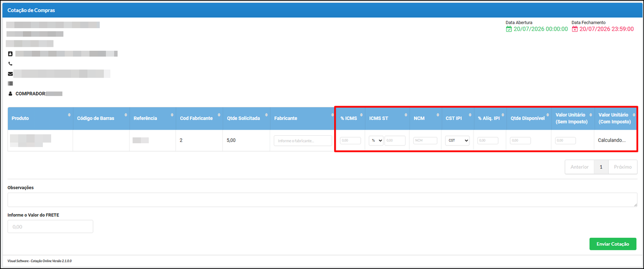Screen dimensions: 644x269
Task: Click the calendar icon next to Data Abertura
Action: [x=509, y=29]
